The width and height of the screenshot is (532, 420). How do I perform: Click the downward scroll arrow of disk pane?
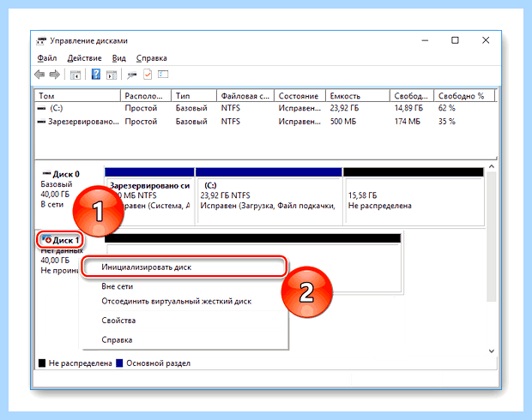tap(492, 351)
